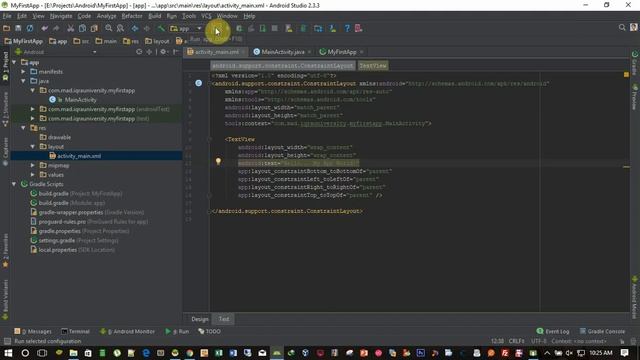Click the yellow lightbulb intention icon

click(x=218, y=162)
